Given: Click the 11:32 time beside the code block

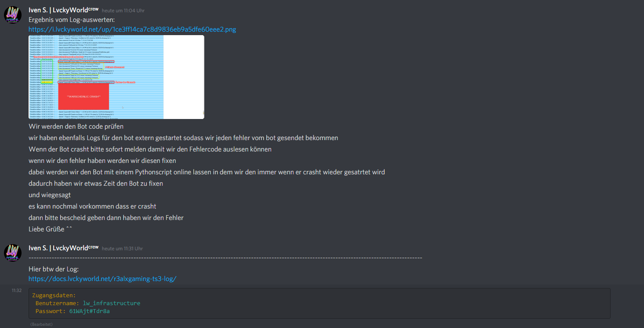Looking at the screenshot, I should [17, 290].
